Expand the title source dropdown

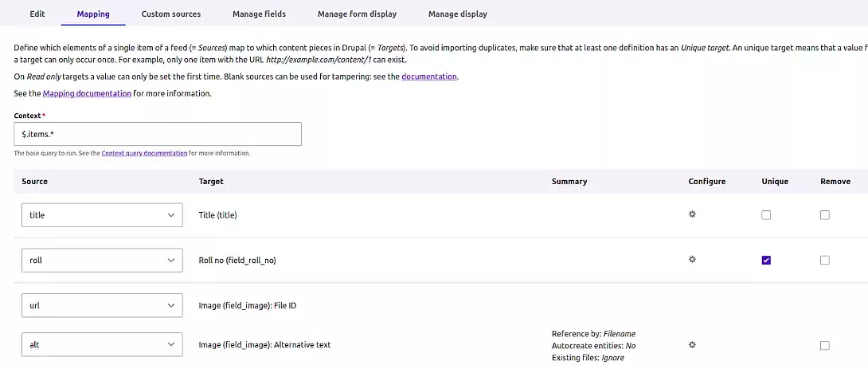pos(102,215)
